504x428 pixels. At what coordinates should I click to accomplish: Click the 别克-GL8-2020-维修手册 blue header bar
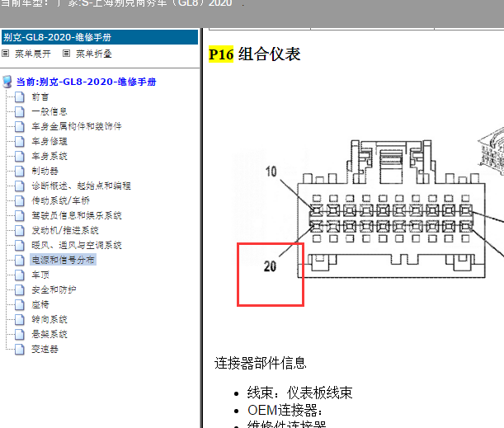click(100, 37)
